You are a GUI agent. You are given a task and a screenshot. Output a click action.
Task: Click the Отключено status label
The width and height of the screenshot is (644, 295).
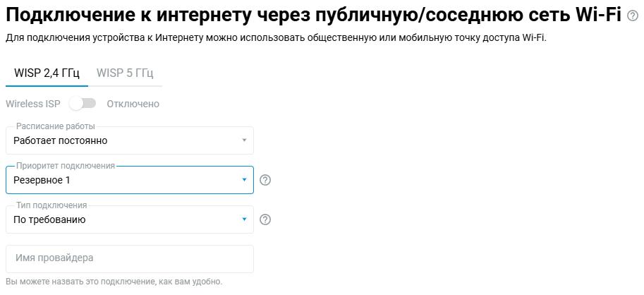[133, 104]
